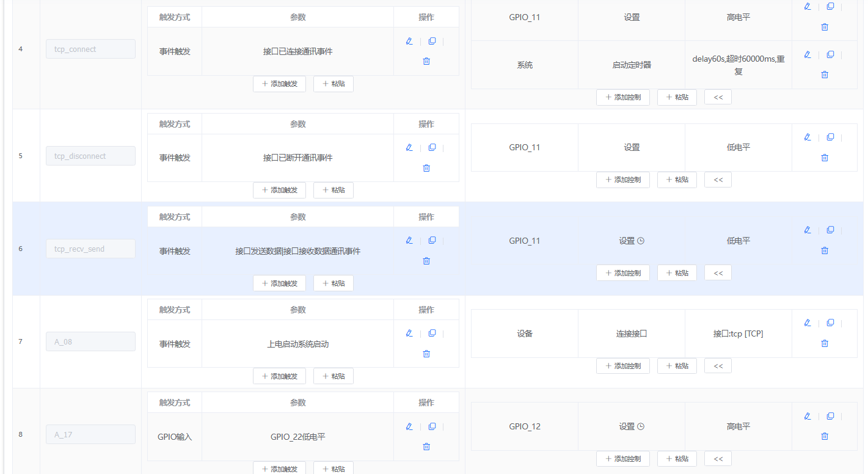Click 粘贴 button next to 添加控制 in row 7

coord(677,365)
